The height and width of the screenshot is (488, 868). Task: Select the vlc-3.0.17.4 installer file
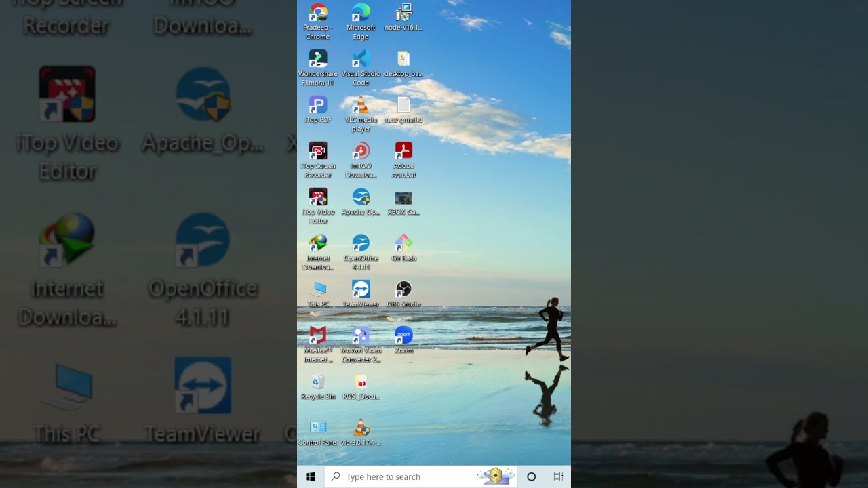tap(361, 432)
